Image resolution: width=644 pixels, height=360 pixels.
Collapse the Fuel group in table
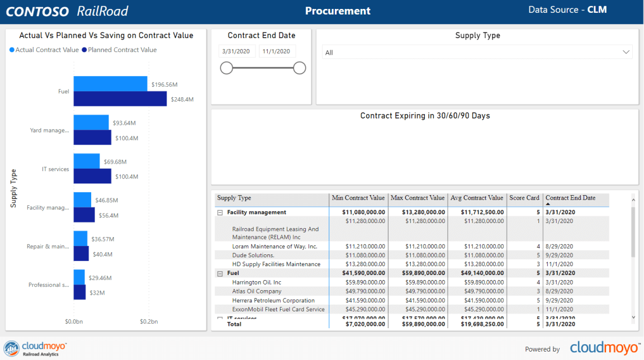click(x=219, y=273)
